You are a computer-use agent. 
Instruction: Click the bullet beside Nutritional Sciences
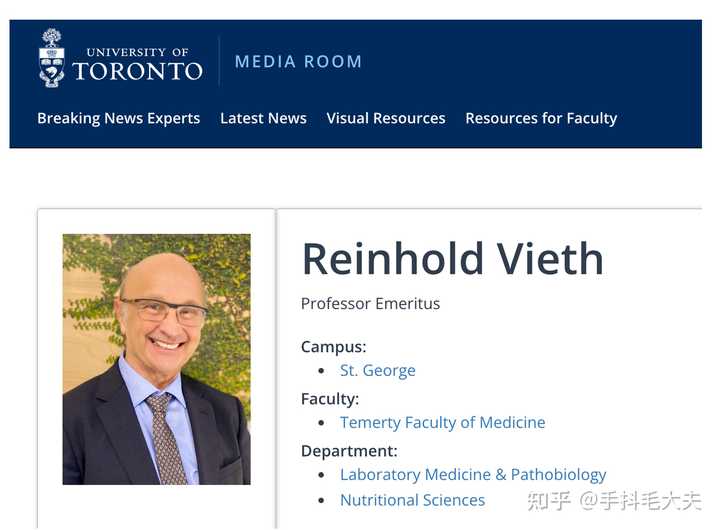[x=321, y=500]
